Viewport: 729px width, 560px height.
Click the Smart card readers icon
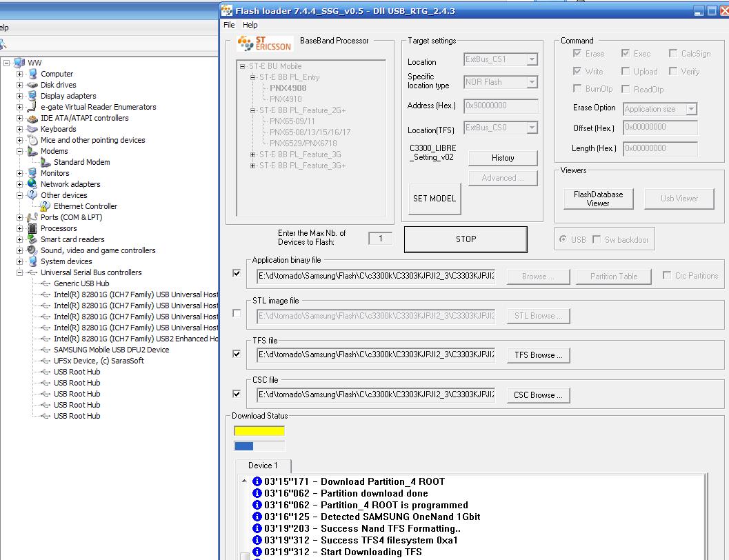pos(32,239)
